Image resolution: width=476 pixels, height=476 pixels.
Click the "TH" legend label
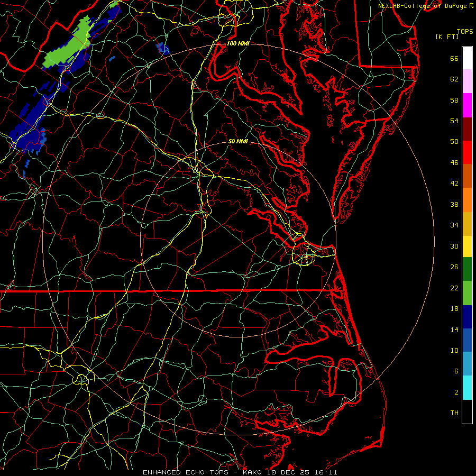(454, 413)
